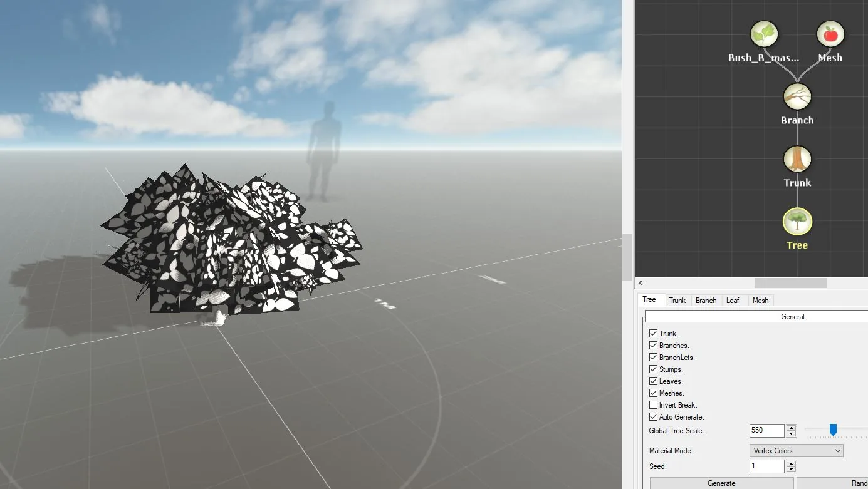Open the Material Mode dropdown
The image size is (868, 489).
click(x=796, y=451)
